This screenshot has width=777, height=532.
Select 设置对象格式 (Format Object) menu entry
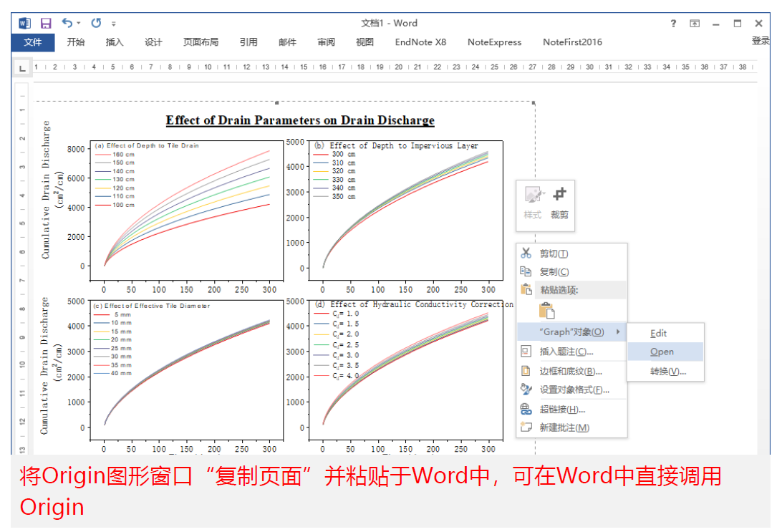[574, 390]
